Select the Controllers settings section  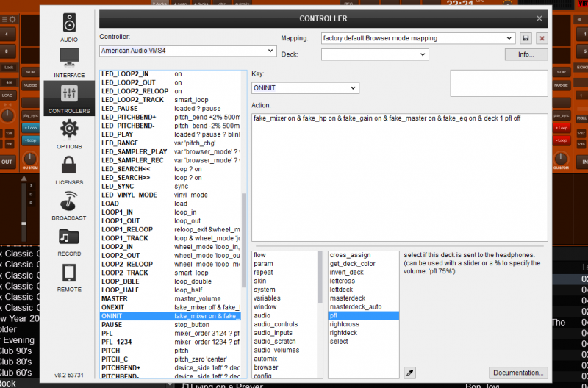click(x=69, y=98)
